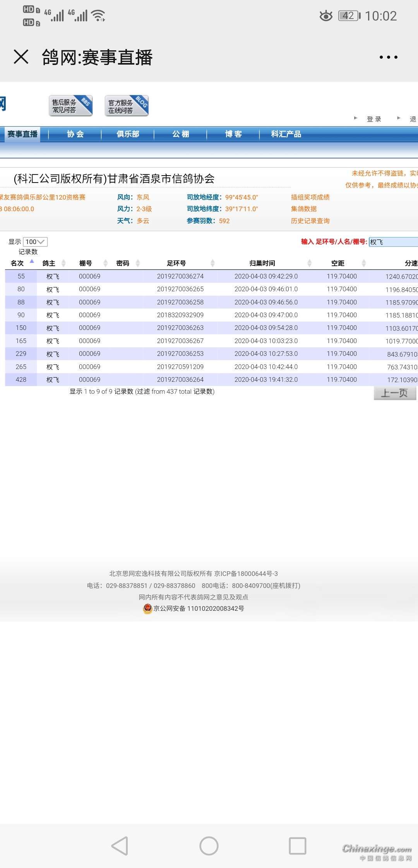Sort the table by 空距 distance column

click(337, 263)
